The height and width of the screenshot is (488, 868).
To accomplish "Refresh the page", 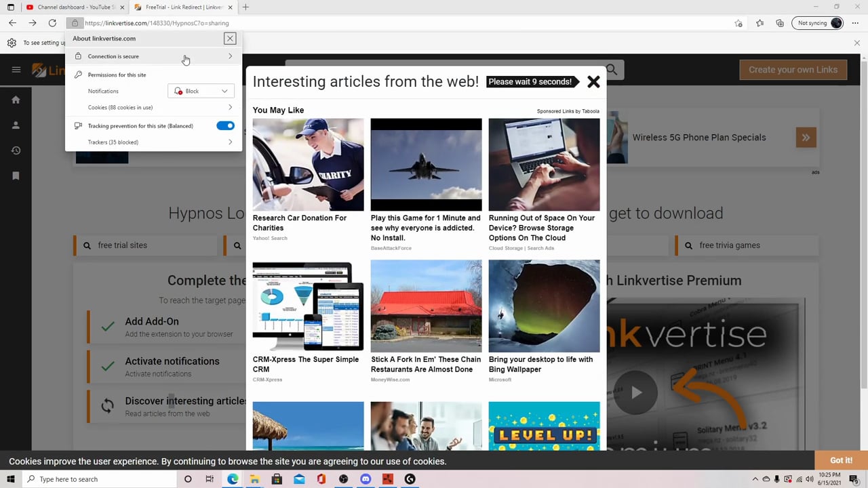I will click(52, 23).
